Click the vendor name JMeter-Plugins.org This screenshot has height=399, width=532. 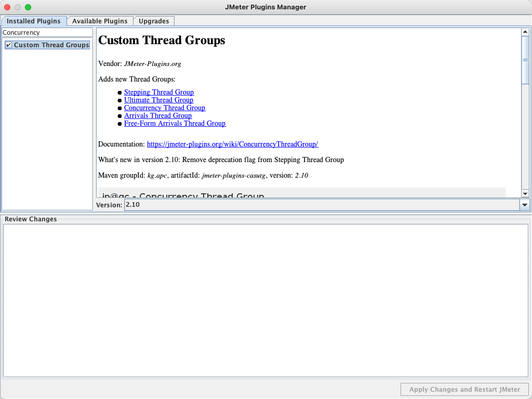tap(152, 64)
